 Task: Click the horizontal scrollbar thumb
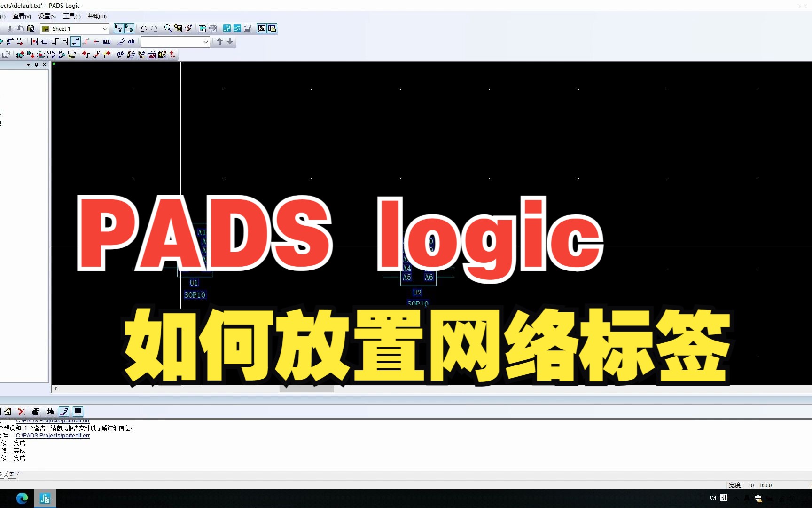click(306, 389)
